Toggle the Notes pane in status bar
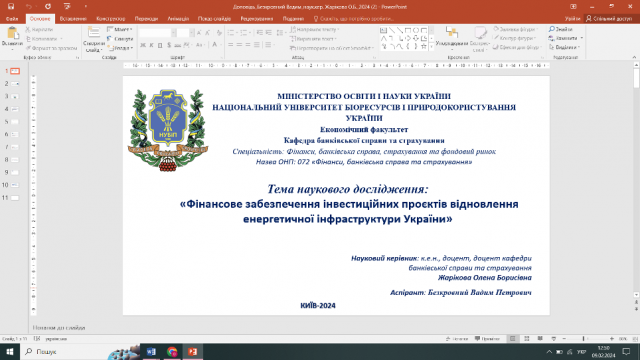The image size is (640, 360). point(457,339)
